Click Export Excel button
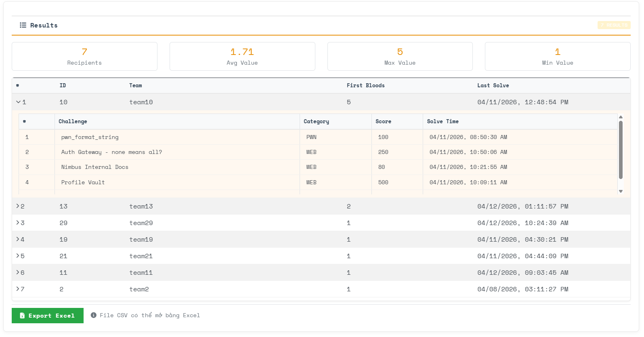The width and height of the screenshot is (644, 337). [48, 316]
